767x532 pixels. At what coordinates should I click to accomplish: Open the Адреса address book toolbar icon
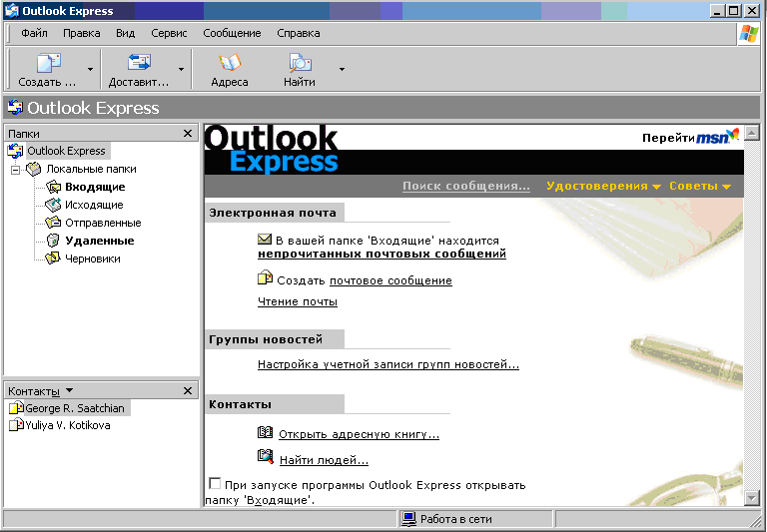click(x=230, y=64)
